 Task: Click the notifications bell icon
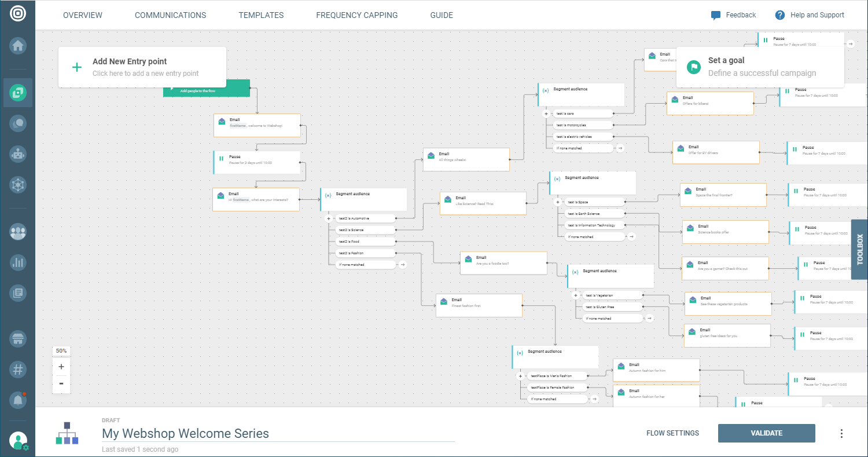[x=18, y=400]
